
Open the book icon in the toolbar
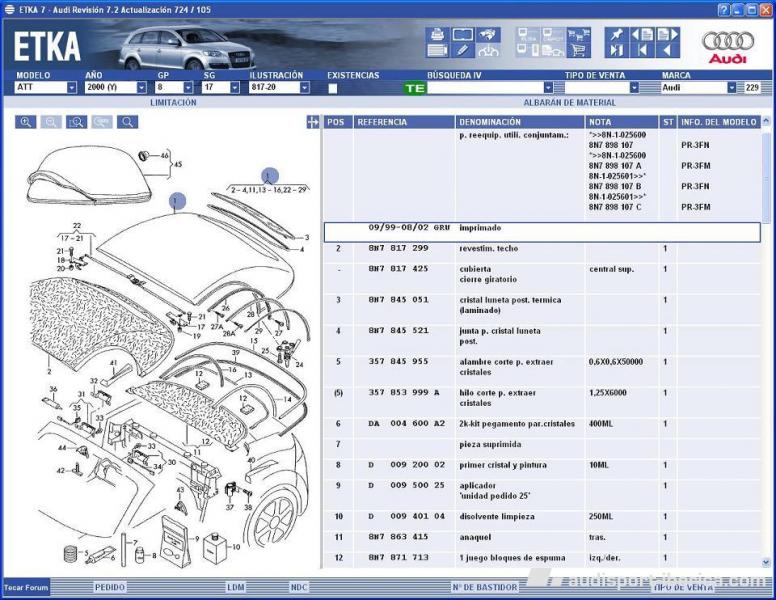tap(463, 35)
